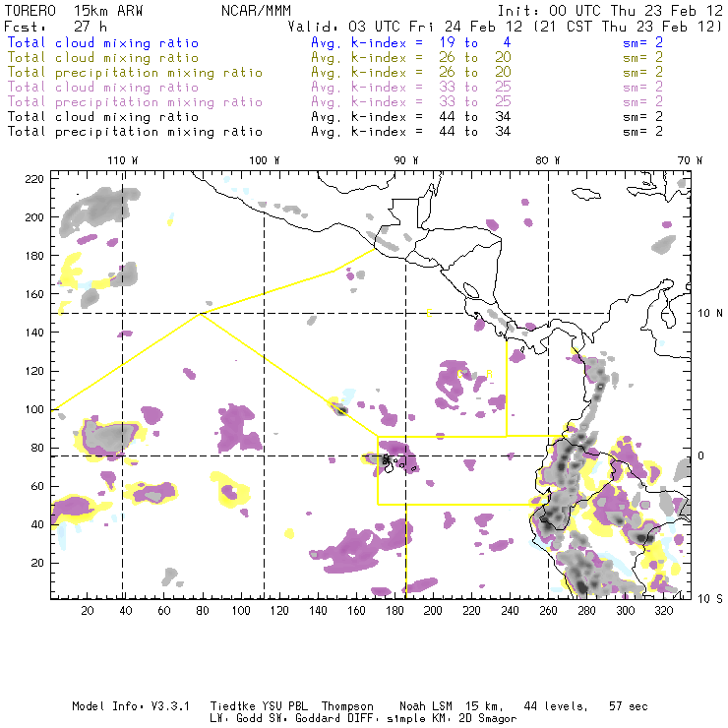Viewport: 728px width, 728px height.
Task: Click the "70 W" longitude label
Action: point(690,160)
